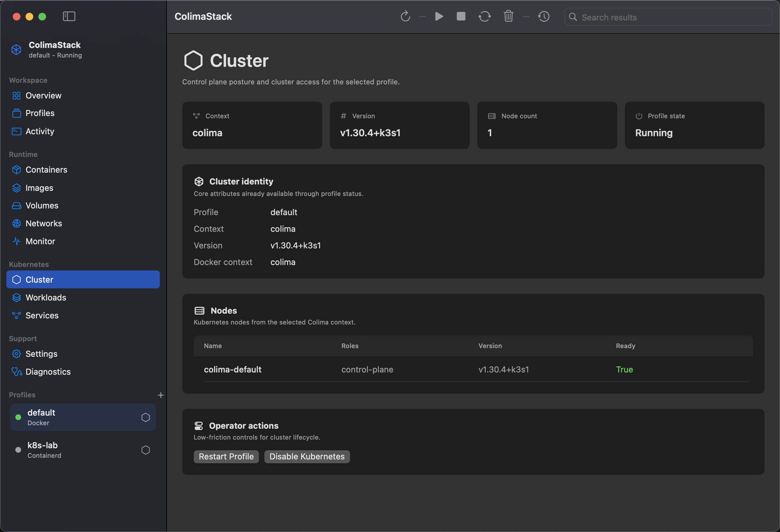Click the Settings gear icon
The image size is (780, 532).
coord(16,354)
